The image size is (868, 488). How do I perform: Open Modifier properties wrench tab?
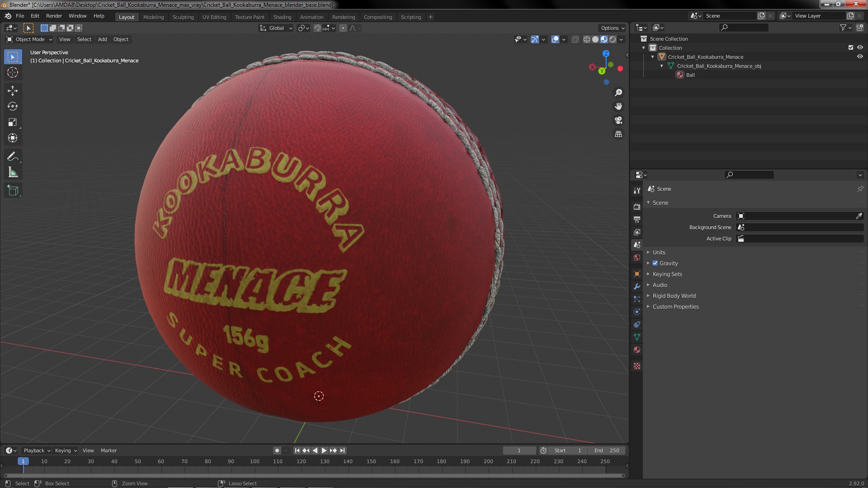coord(637,286)
